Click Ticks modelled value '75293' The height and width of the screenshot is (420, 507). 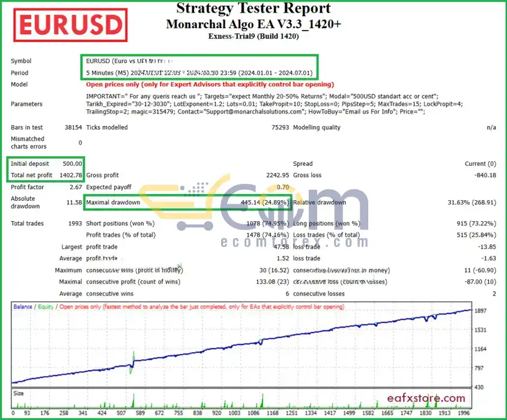coord(280,127)
